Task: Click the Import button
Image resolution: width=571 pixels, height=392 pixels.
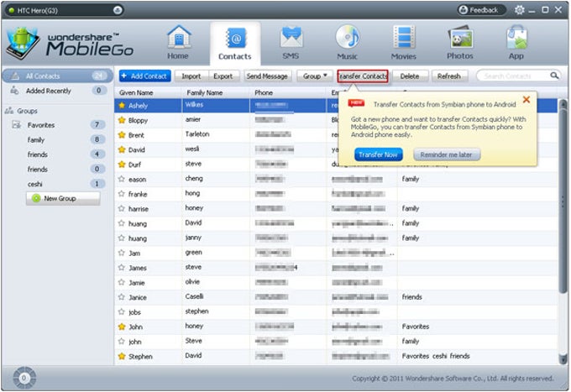Action: [191, 76]
